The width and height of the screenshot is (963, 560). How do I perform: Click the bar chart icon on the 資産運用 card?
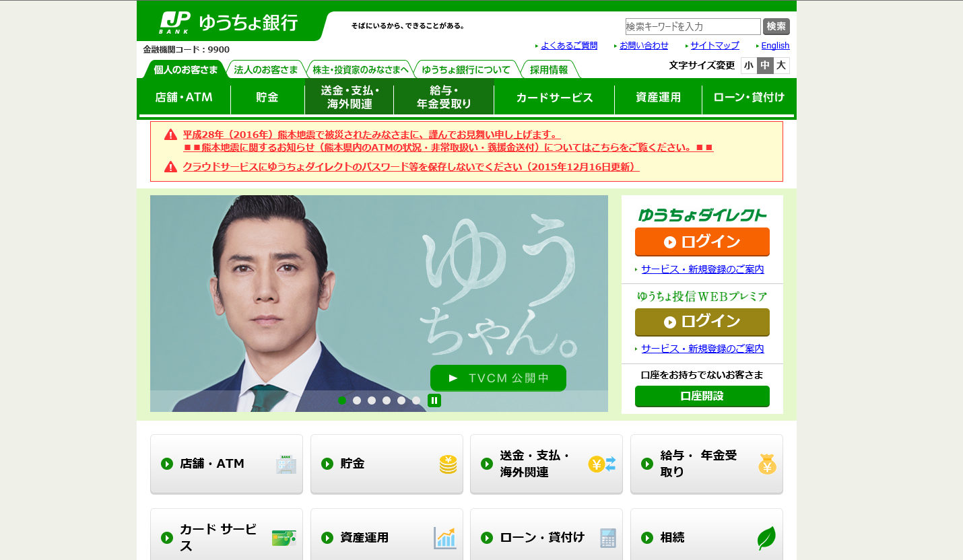445,538
